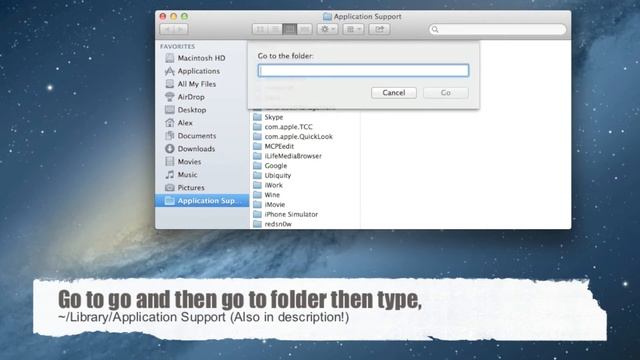Click the title bar Application Support folder icon
Viewport: 640px width, 360px height.
327,17
